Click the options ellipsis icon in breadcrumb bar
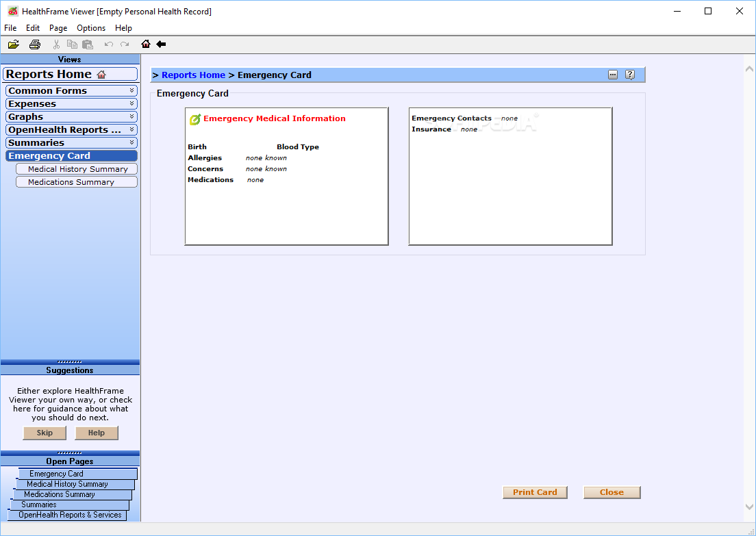The width and height of the screenshot is (756, 536). click(x=613, y=75)
